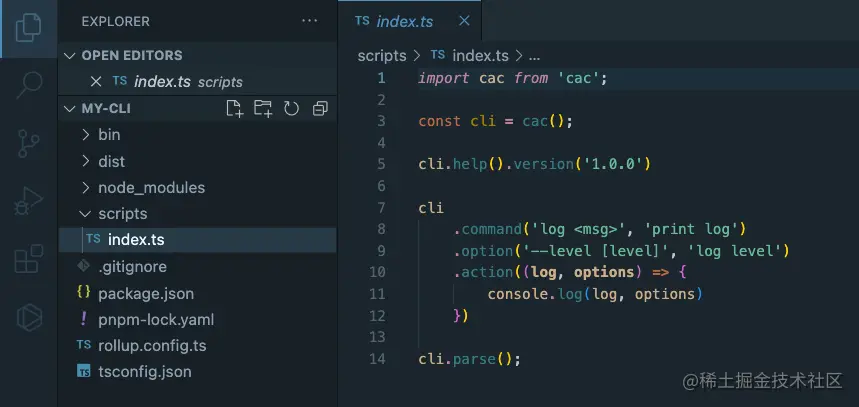Click line number 14 in the gutter
The height and width of the screenshot is (407, 859).
click(x=377, y=359)
